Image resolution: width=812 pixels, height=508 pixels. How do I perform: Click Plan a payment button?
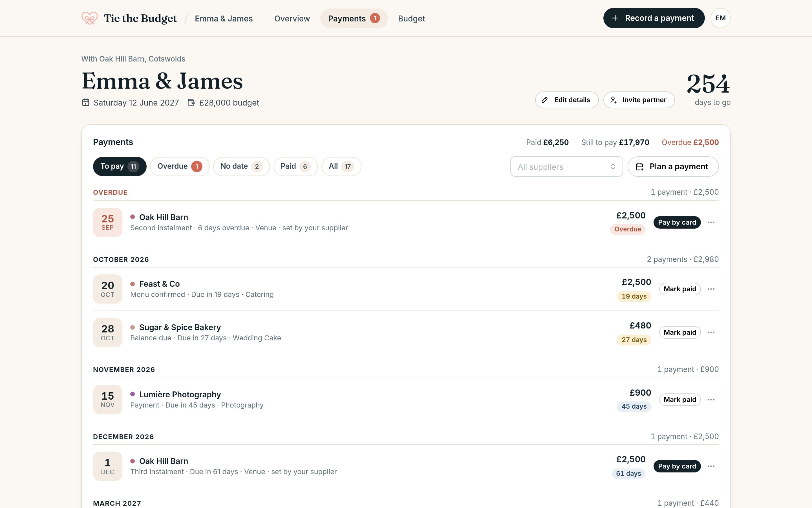(x=673, y=167)
